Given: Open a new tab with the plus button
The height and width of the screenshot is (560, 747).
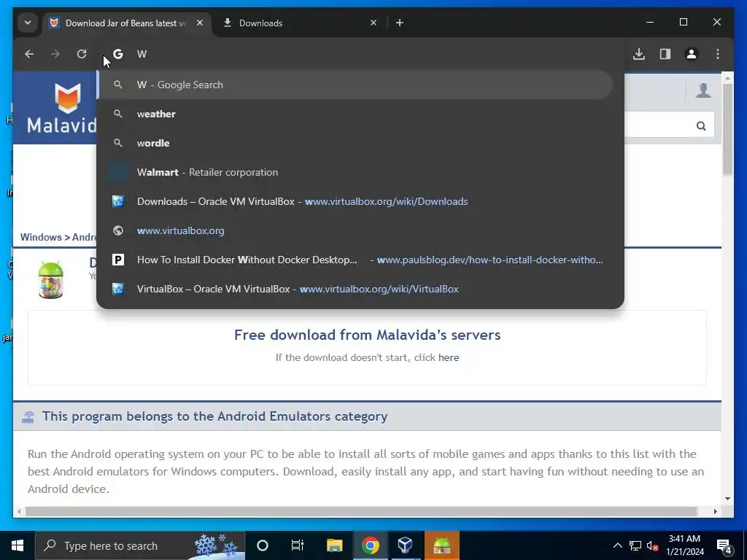Looking at the screenshot, I should click(x=400, y=23).
